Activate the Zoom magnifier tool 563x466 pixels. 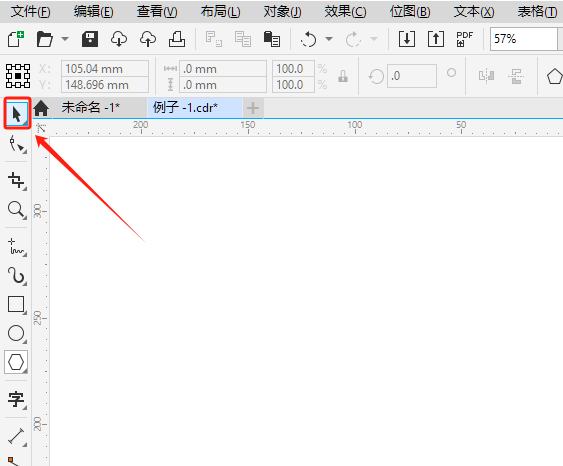tap(17, 210)
